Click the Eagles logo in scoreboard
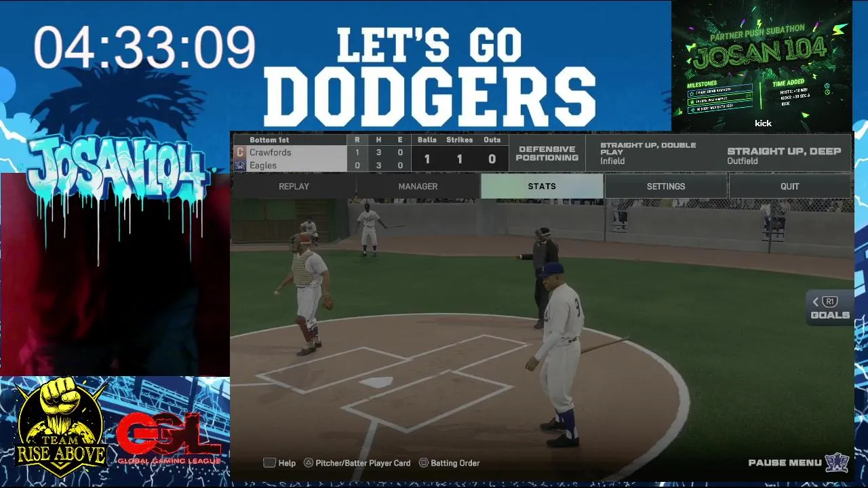This screenshot has height=488, width=868. [x=239, y=165]
